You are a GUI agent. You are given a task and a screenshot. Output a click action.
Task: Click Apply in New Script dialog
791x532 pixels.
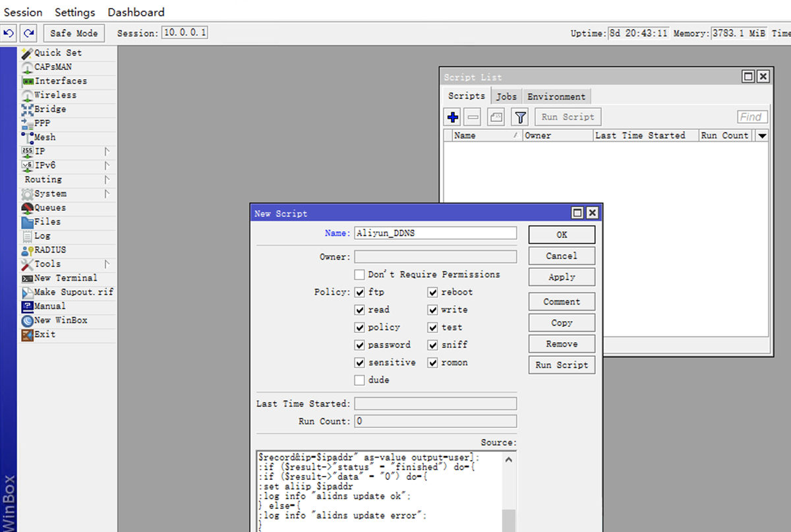562,278
